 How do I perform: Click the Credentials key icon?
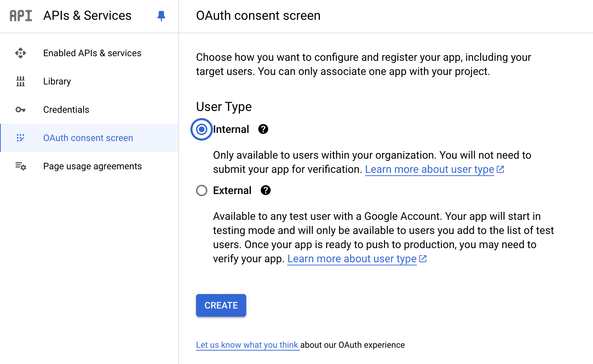pyautogui.click(x=21, y=110)
